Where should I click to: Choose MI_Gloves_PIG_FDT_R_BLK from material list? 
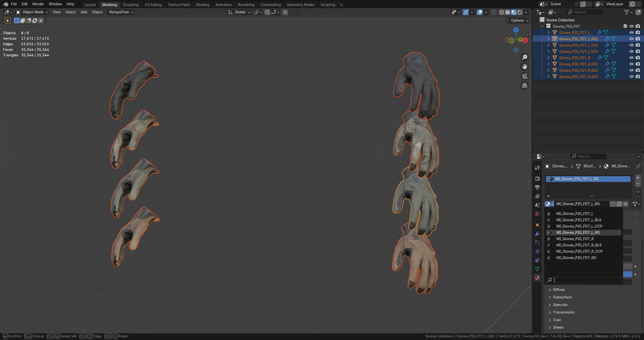pyautogui.click(x=579, y=245)
